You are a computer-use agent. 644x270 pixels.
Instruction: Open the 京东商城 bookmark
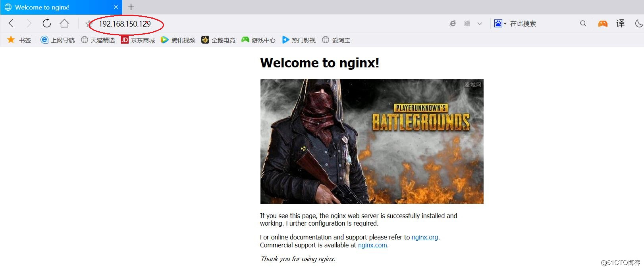(138, 40)
